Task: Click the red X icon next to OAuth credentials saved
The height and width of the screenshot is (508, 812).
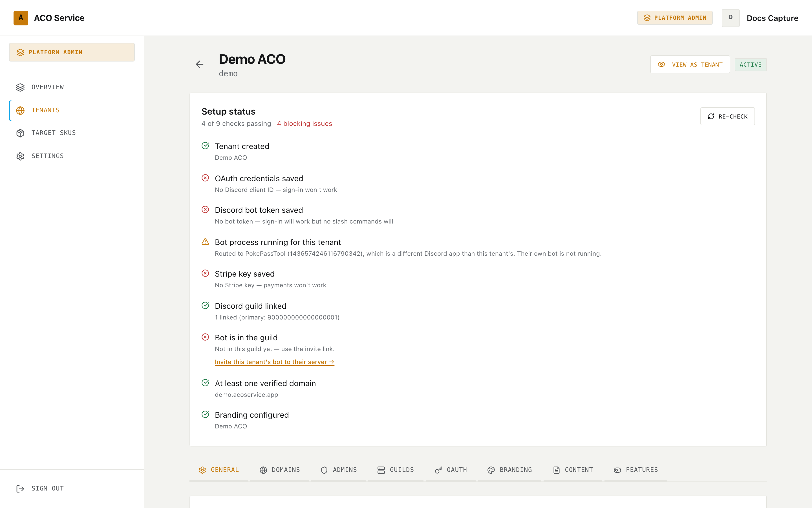Action: point(205,178)
